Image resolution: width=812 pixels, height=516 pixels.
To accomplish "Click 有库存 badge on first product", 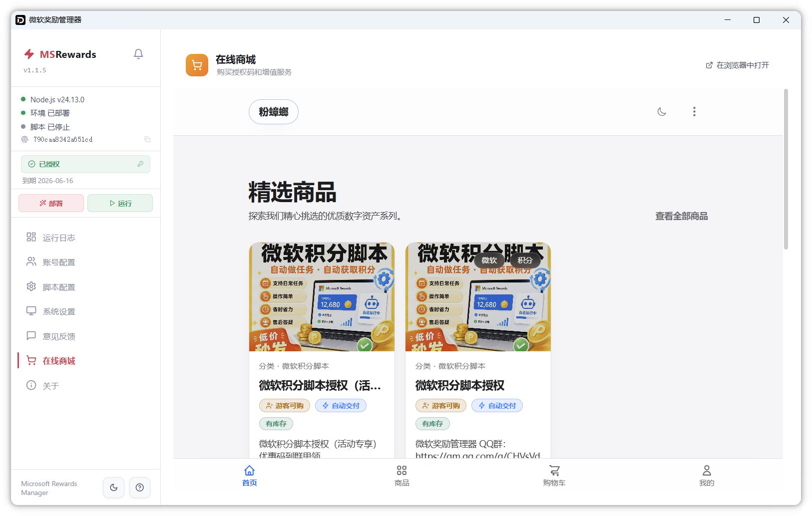I will [276, 424].
